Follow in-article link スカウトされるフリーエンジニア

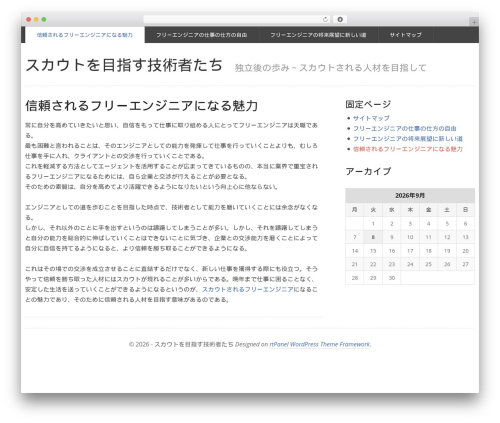click(x=248, y=289)
